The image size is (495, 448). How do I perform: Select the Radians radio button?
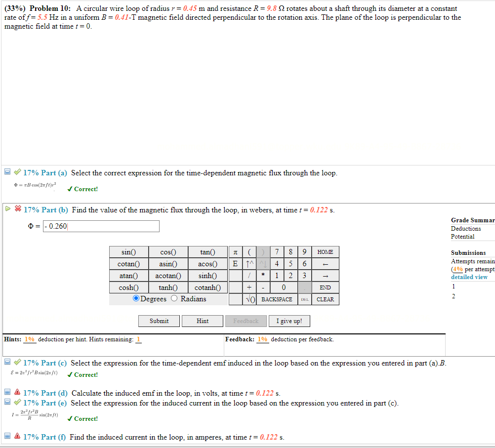pos(174,299)
